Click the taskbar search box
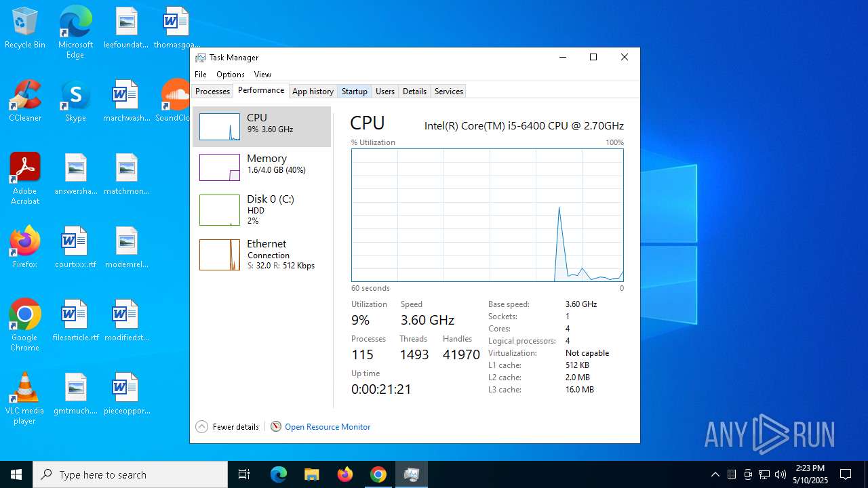The height and width of the screenshot is (488, 868). pos(130,474)
